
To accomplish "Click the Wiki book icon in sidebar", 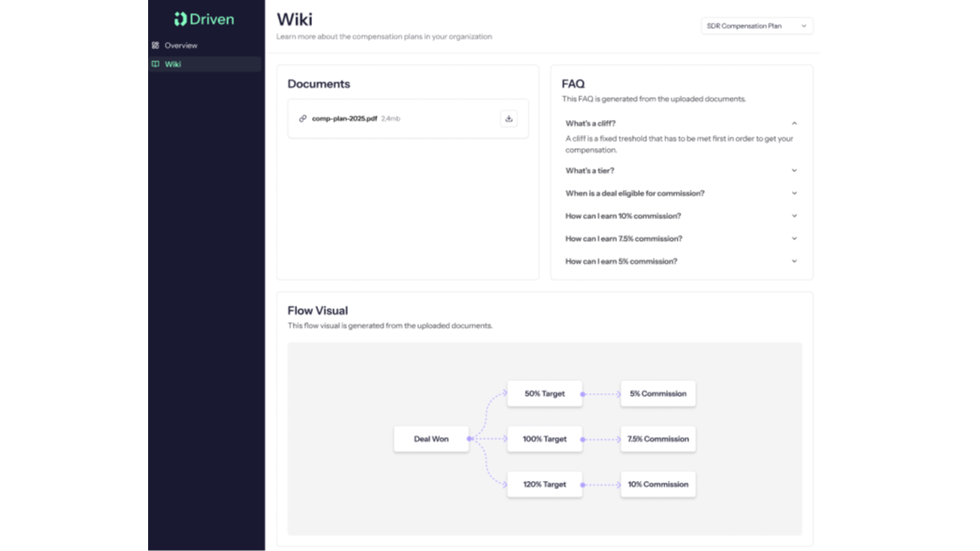I will (x=155, y=64).
